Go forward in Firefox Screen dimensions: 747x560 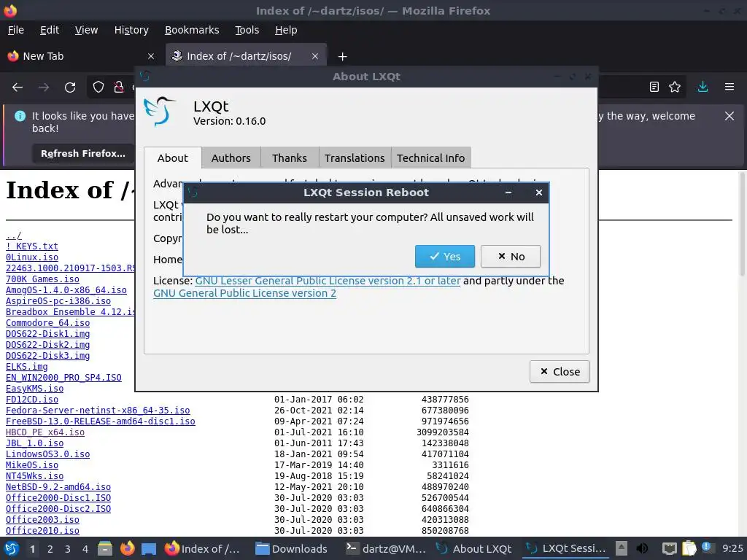point(44,87)
